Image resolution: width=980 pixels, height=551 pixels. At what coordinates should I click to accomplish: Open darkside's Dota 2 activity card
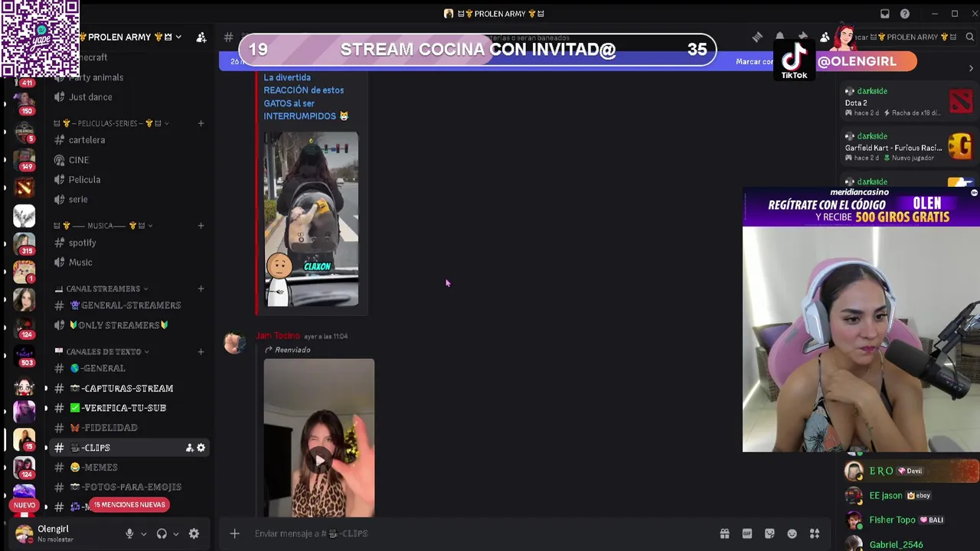click(x=908, y=102)
